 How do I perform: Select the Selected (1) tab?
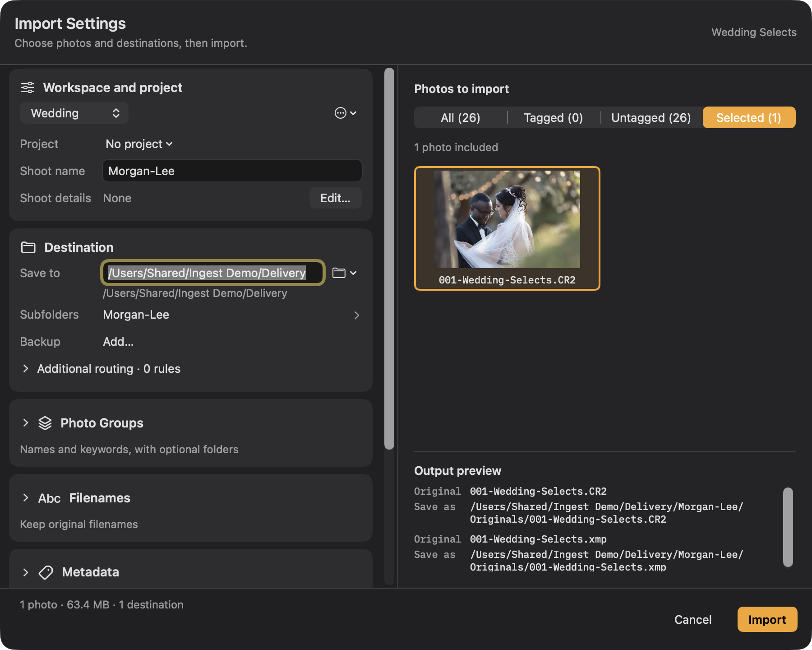pos(749,118)
